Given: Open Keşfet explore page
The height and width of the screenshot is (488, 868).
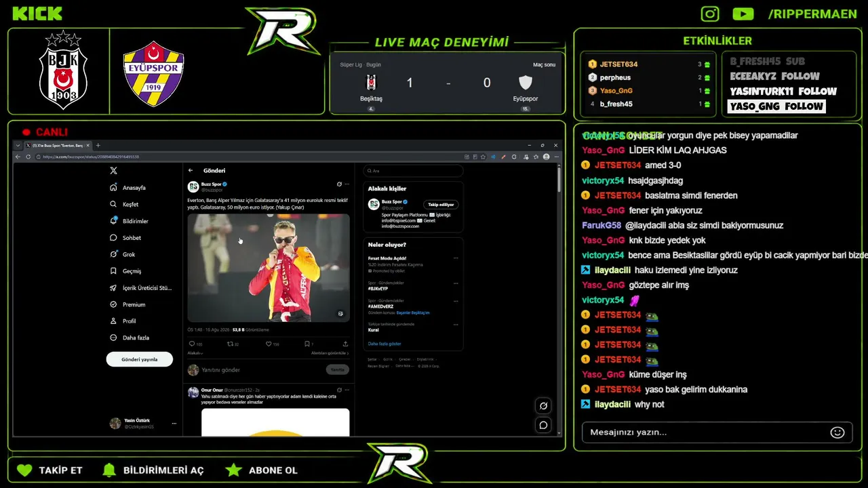Looking at the screenshot, I should pos(124,204).
